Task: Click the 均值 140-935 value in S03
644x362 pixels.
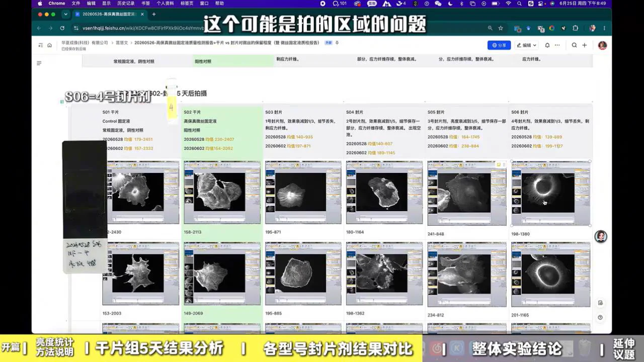Action: (x=299, y=137)
